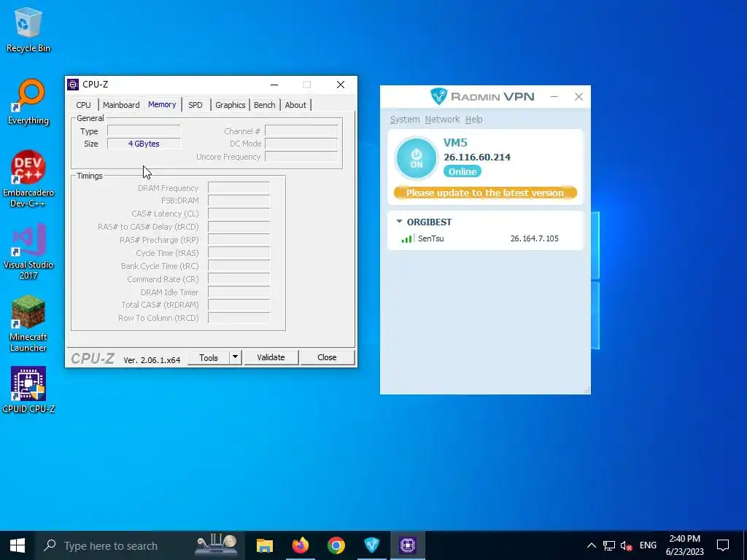The height and width of the screenshot is (560, 747).
Task: Click the CPU-Z Close button
Action: pos(327,357)
